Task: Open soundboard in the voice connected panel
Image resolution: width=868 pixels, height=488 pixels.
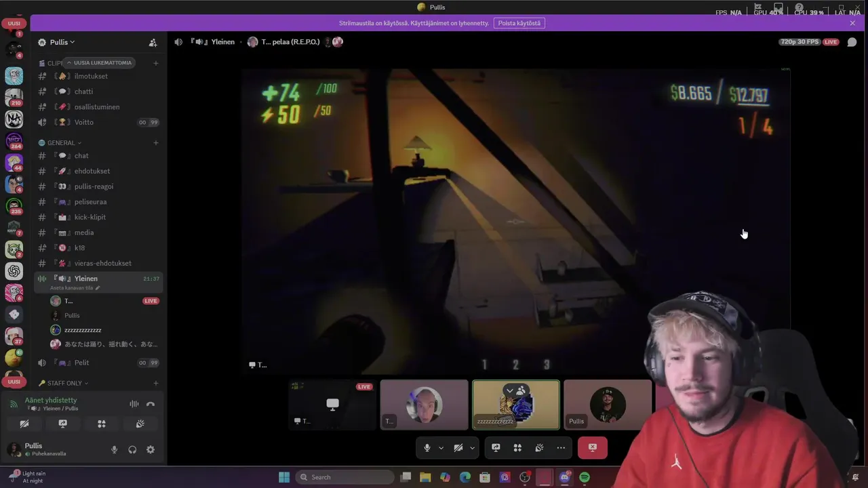Action: point(140,424)
